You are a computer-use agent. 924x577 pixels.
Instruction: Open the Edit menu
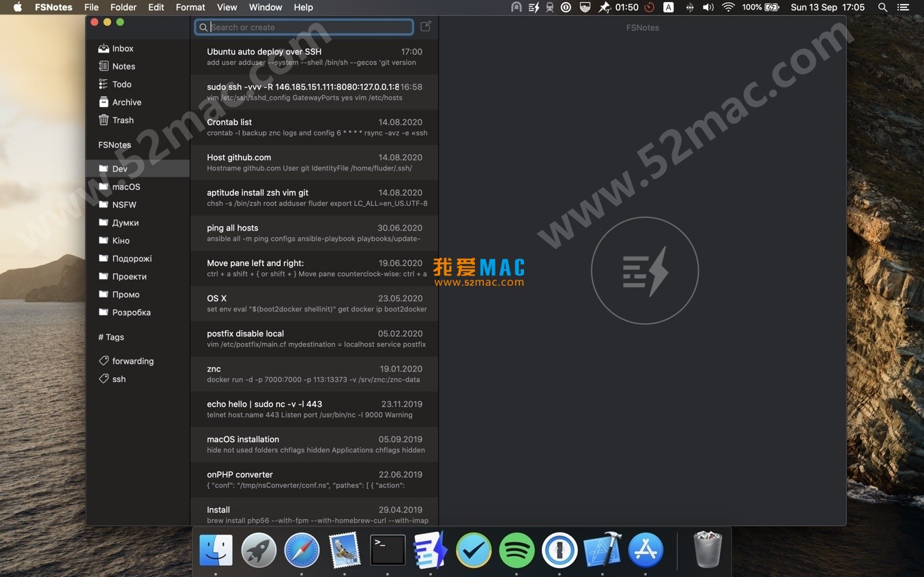click(156, 8)
